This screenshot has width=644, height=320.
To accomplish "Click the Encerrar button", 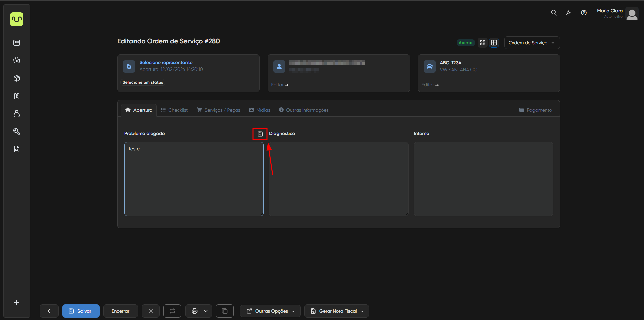I will [x=120, y=311].
